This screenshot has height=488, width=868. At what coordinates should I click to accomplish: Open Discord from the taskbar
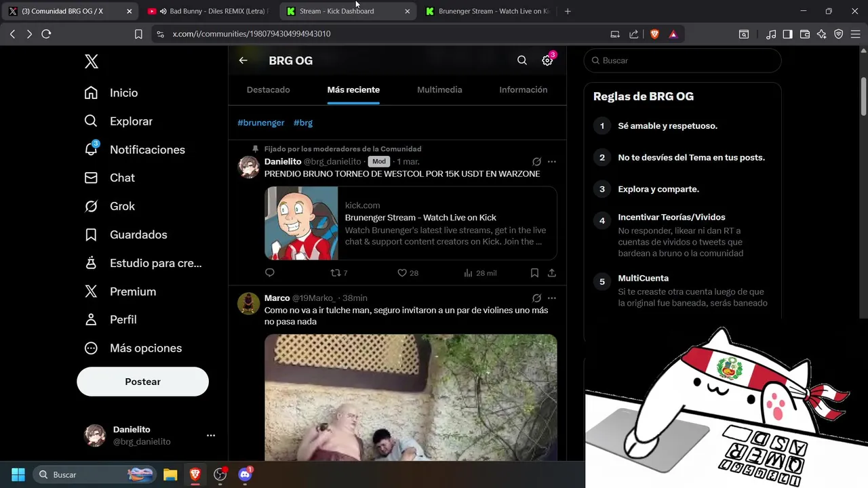pyautogui.click(x=245, y=474)
